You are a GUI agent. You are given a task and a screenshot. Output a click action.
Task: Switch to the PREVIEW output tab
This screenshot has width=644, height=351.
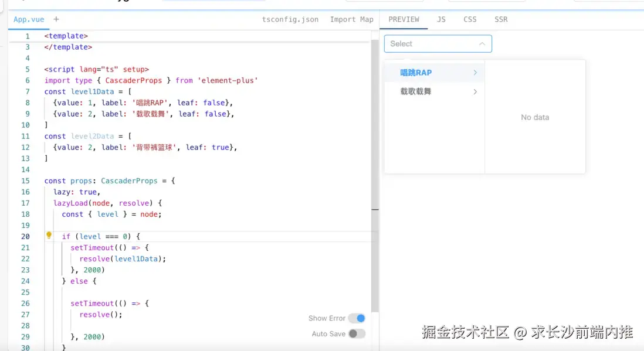[x=404, y=19]
